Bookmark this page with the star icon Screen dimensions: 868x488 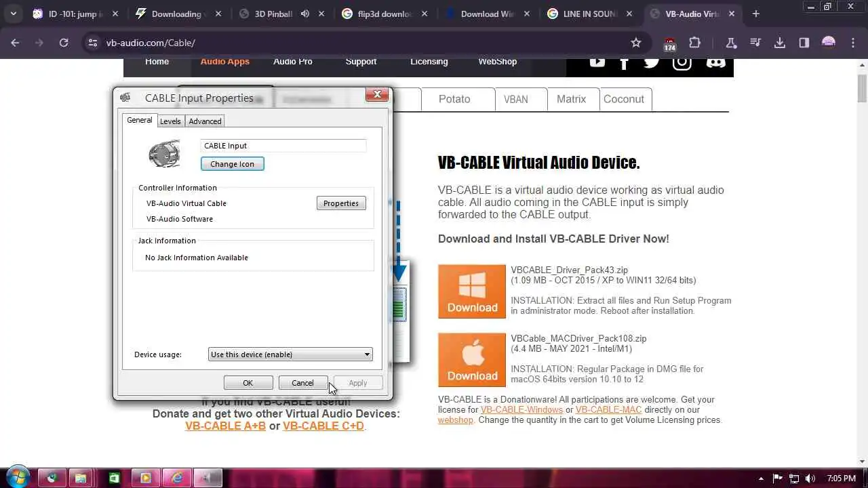[x=636, y=43]
